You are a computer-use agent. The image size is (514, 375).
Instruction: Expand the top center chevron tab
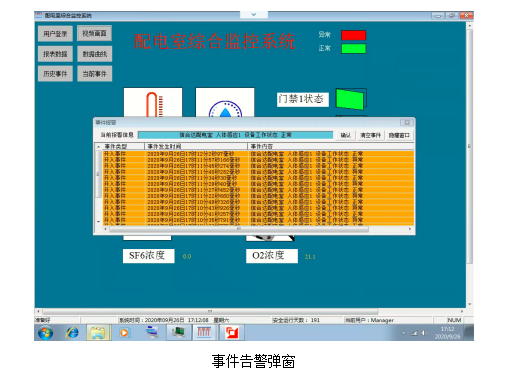coord(254,15)
